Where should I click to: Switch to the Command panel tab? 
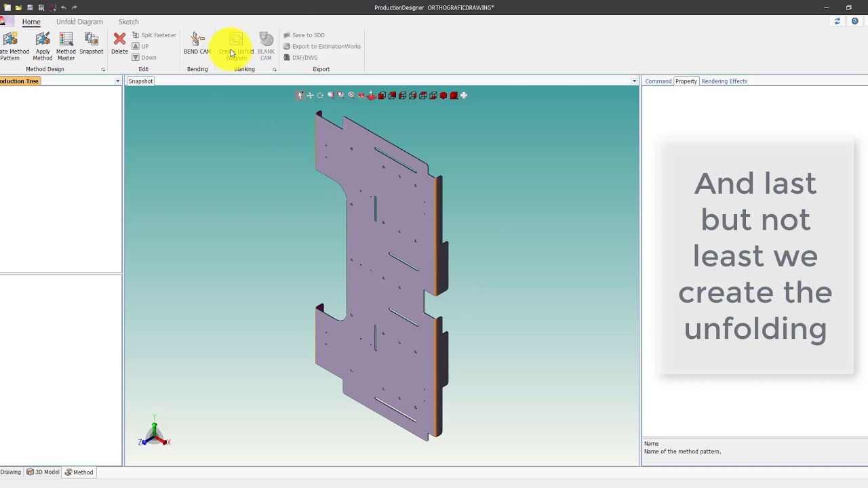click(x=658, y=81)
